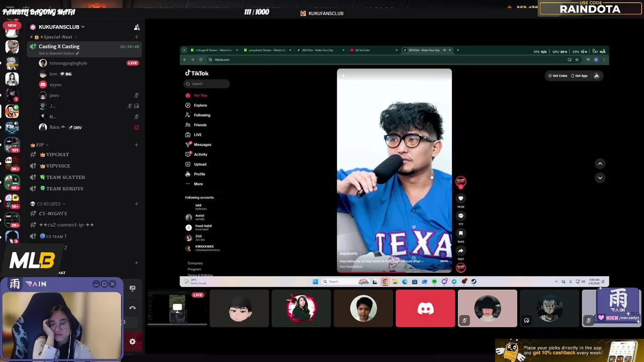Click the TikTok logo
This screenshot has width=644, height=362.
(x=197, y=73)
